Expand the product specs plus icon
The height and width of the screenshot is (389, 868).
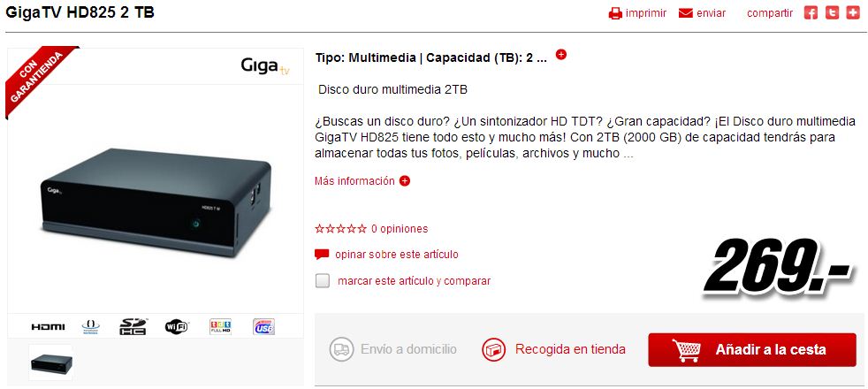[x=560, y=54]
